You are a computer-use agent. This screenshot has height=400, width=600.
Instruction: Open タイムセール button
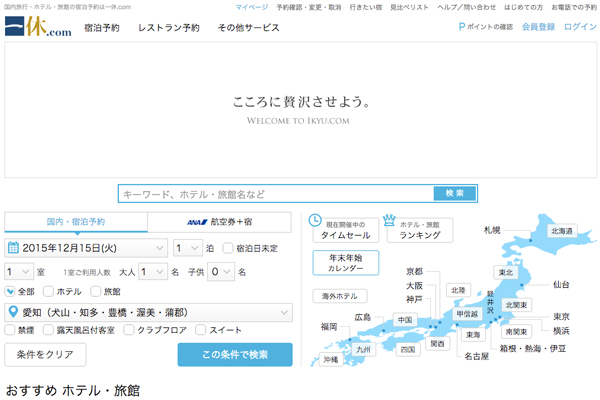click(346, 230)
